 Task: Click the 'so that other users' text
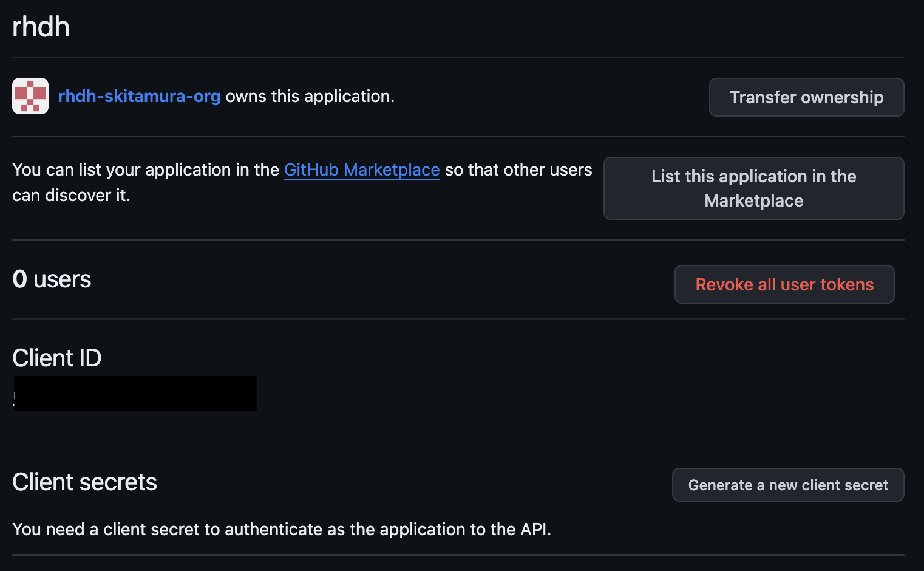click(x=518, y=170)
